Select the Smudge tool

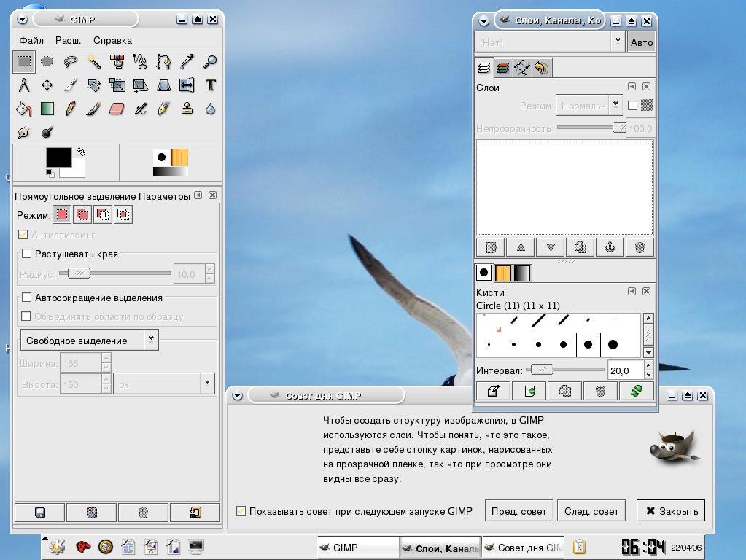(24, 132)
